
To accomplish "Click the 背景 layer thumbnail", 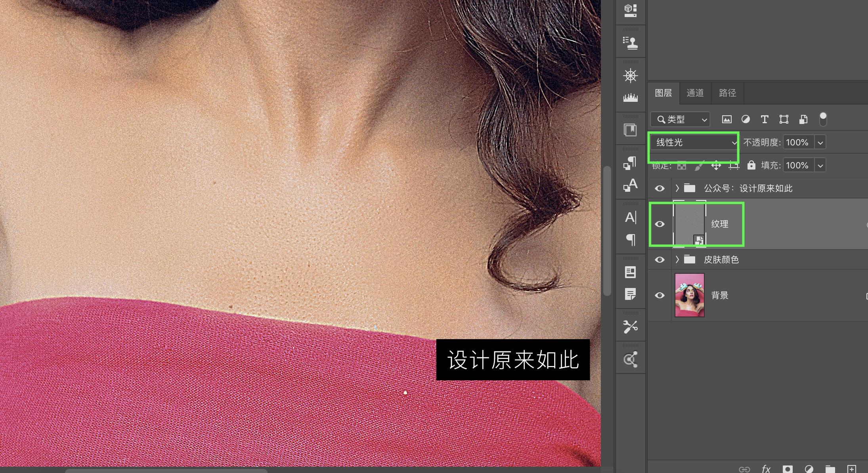I will coord(689,295).
